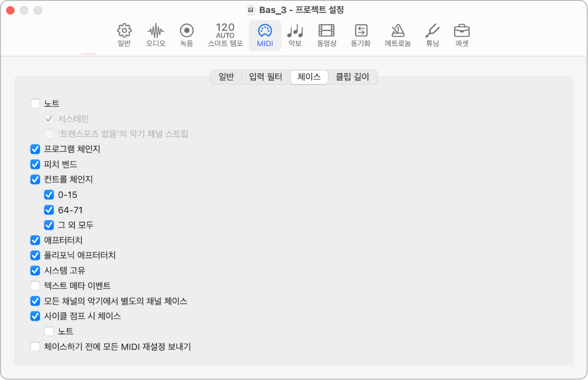Toggle the 그 외 모두 checkbox

[x=49, y=225]
